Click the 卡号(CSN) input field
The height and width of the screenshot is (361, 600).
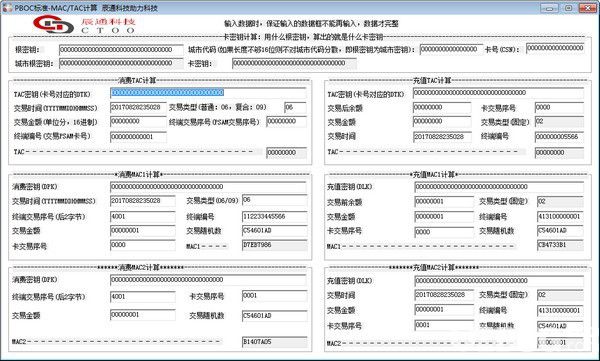pyautogui.click(x=555, y=48)
